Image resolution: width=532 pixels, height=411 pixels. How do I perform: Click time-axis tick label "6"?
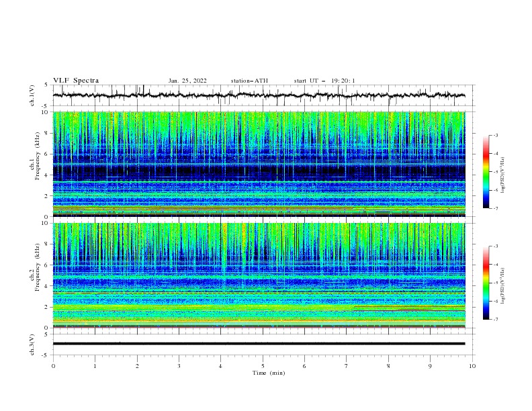[x=304, y=366]
